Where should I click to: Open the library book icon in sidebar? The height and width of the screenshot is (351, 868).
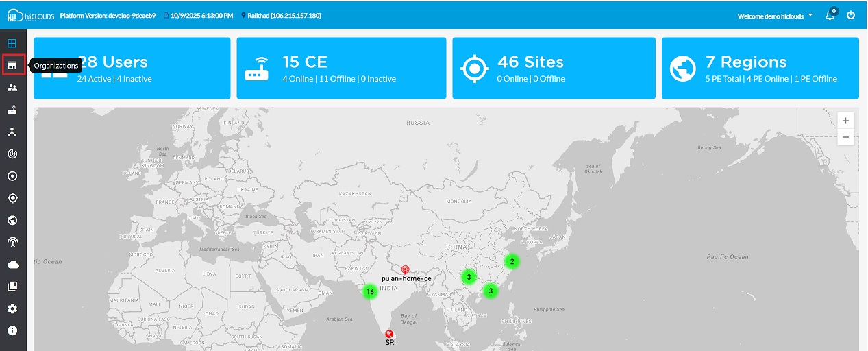click(x=12, y=287)
